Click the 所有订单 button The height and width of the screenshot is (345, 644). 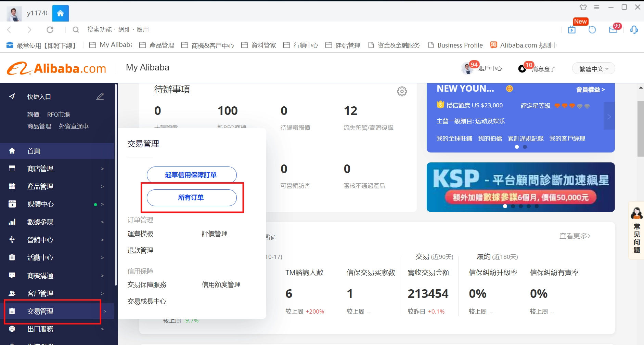(x=192, y=198)
